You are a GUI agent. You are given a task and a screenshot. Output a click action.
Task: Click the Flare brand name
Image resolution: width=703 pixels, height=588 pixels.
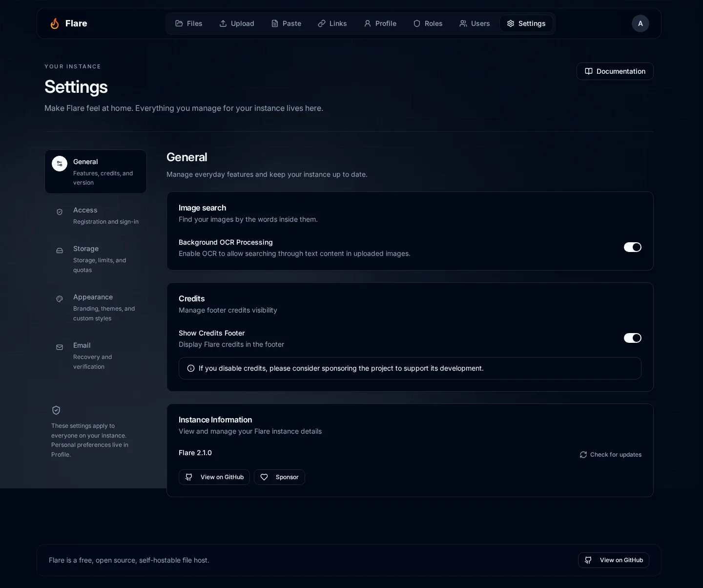[76, 23]
